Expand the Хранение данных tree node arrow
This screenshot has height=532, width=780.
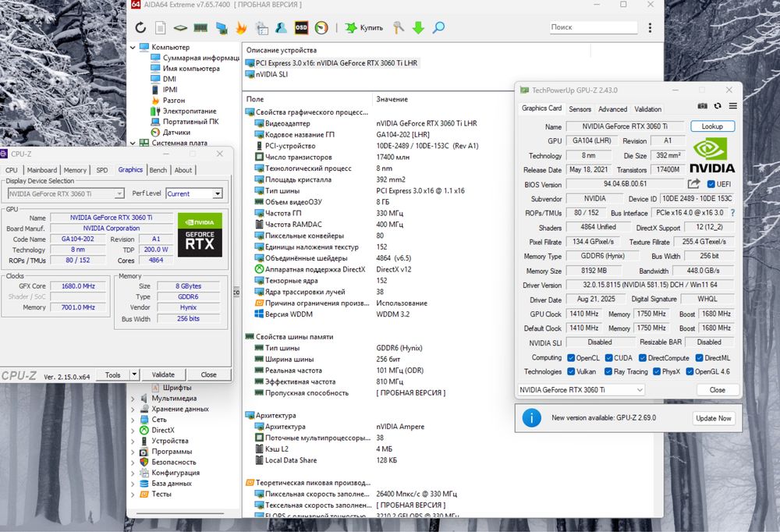(133, 409)
